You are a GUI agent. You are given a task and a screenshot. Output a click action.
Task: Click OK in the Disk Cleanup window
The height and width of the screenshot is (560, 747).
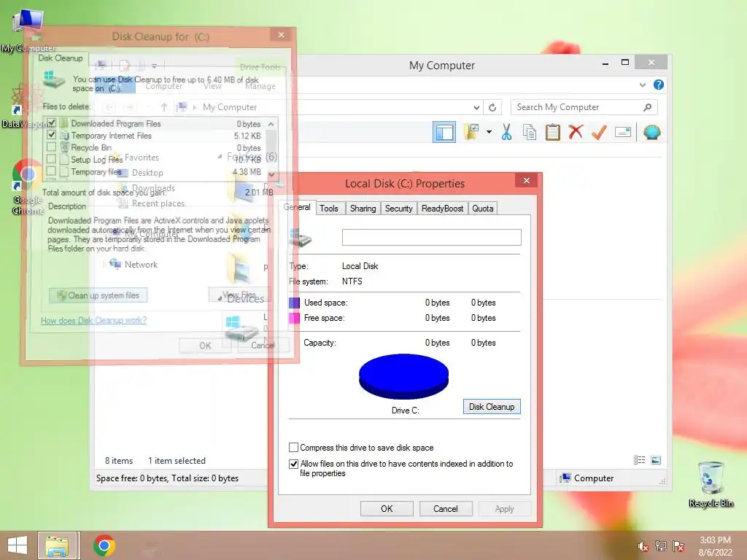(205, 345)
